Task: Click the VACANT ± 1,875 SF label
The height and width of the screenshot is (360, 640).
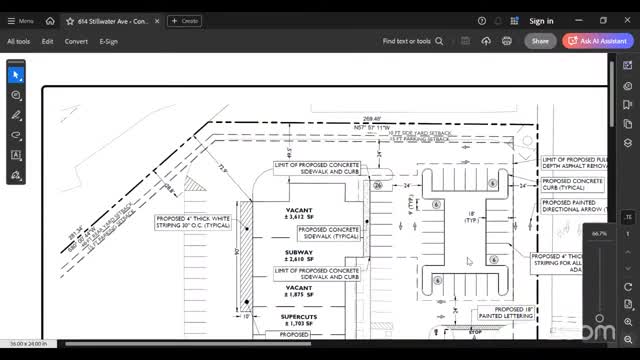Action: [x=299, y=291]
